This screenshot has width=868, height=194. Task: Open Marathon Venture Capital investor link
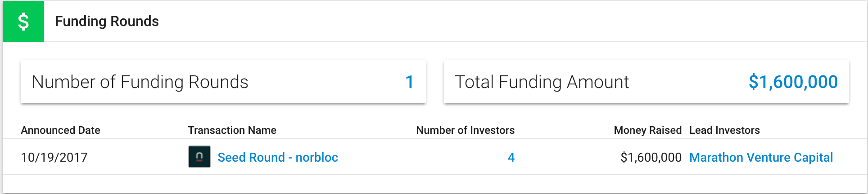761,157
